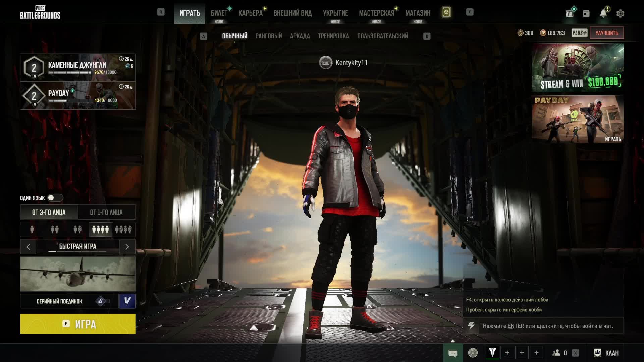Switch to Тренировка match type
The height and width of the screenshot is (362, 644).
[x=333, y=36]
